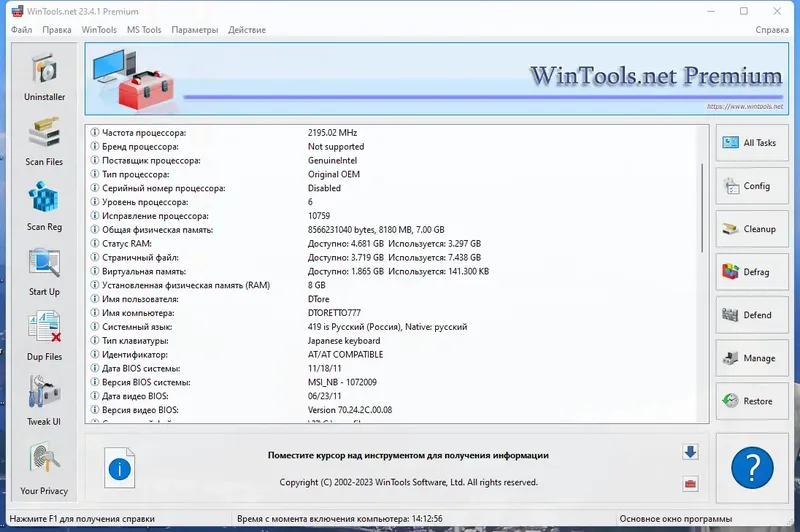Click the All Tasks button

pos(752,143)
